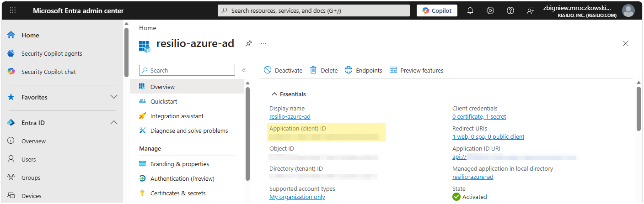The image size is (644, 204).
Task: Click the Activated state text
Action: point(474,197)
